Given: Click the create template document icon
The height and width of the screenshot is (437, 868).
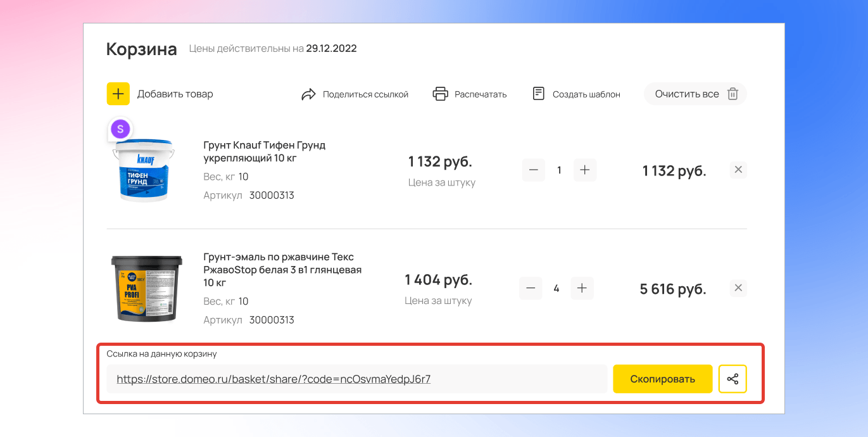Looking at the screenshot, I should click(x=539, y=94).
